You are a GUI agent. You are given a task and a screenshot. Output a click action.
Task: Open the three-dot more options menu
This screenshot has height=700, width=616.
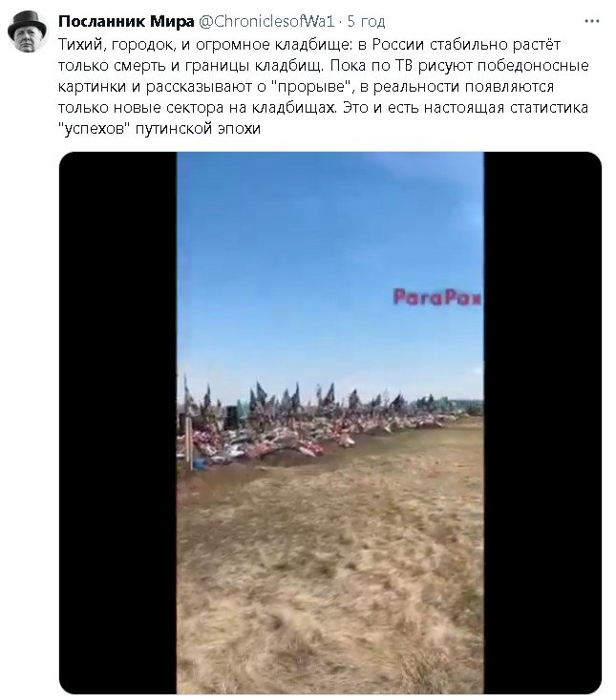(592, 21)
